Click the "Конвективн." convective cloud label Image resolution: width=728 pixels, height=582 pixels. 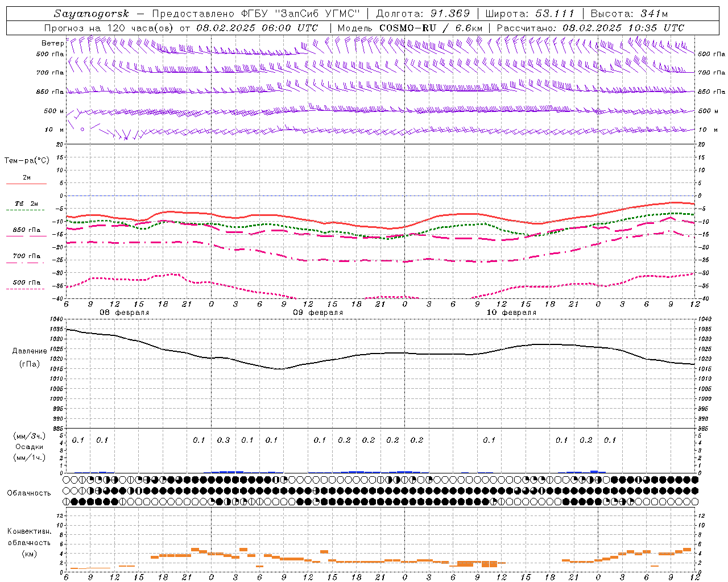pyautogui.click(x=29, y=531)
